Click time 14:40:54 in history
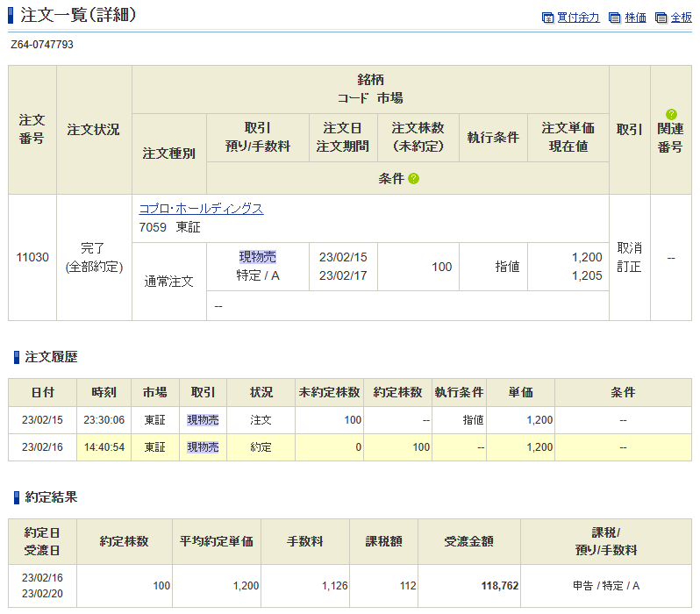Image resolution: width=700 pixels, height=614 pixels. (104, 447)
